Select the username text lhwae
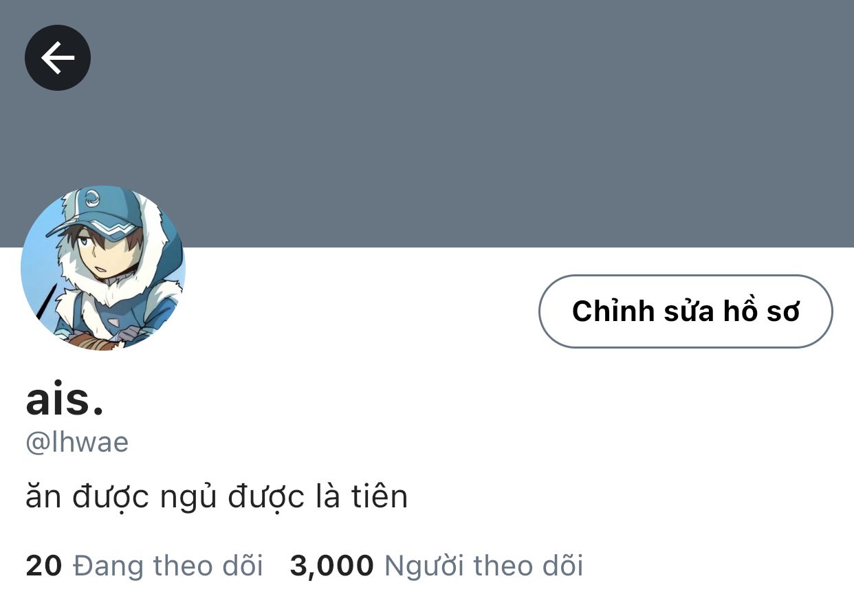The height and width of the screenshot is (616, 854). coord(87,442)
